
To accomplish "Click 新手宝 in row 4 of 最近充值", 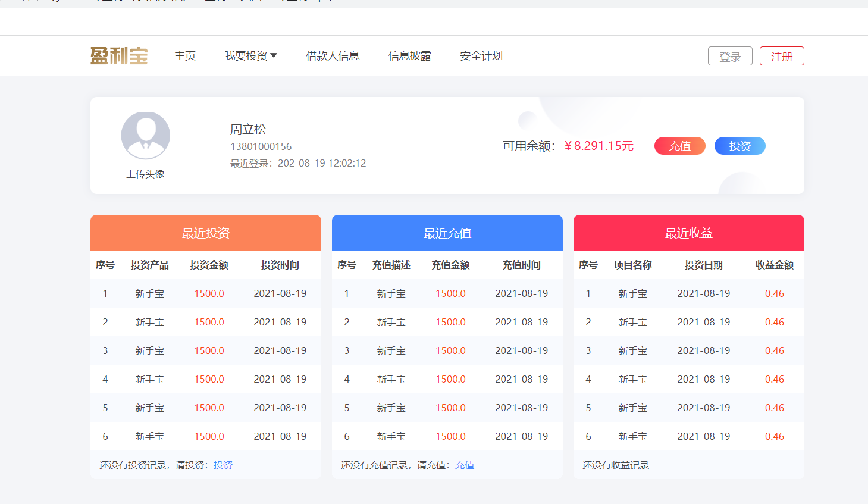I will click(391, 379).
